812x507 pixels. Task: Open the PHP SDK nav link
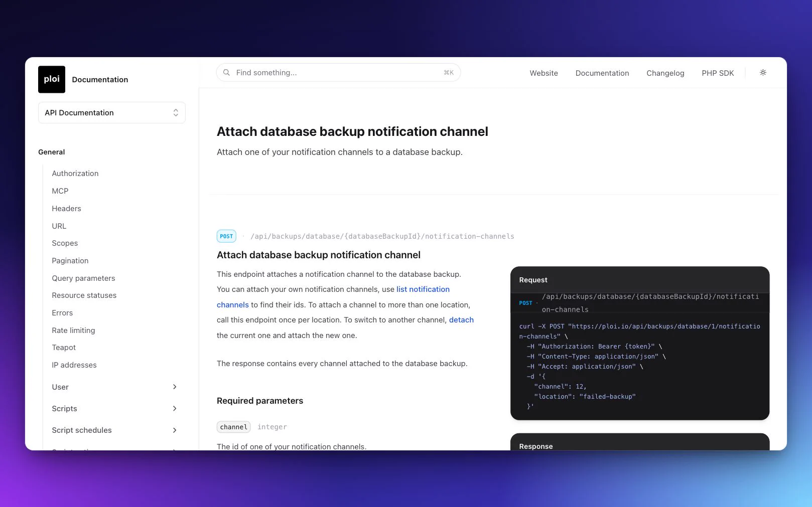pos(718,73)
